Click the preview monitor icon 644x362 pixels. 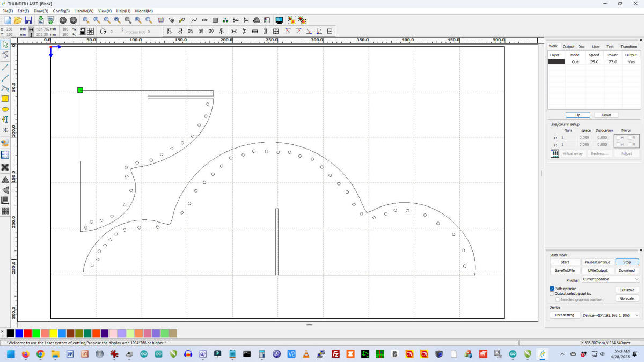tap(279, 20)
